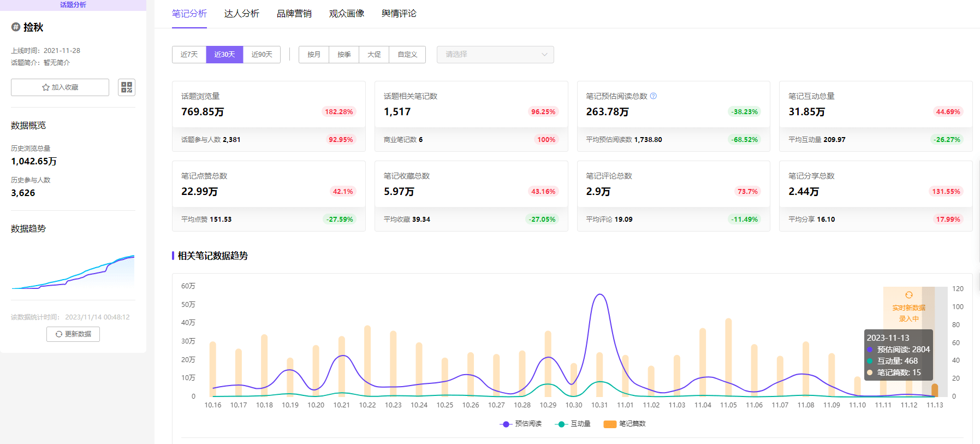Switch to the 达人分析 tab

(x=242, y=14)
